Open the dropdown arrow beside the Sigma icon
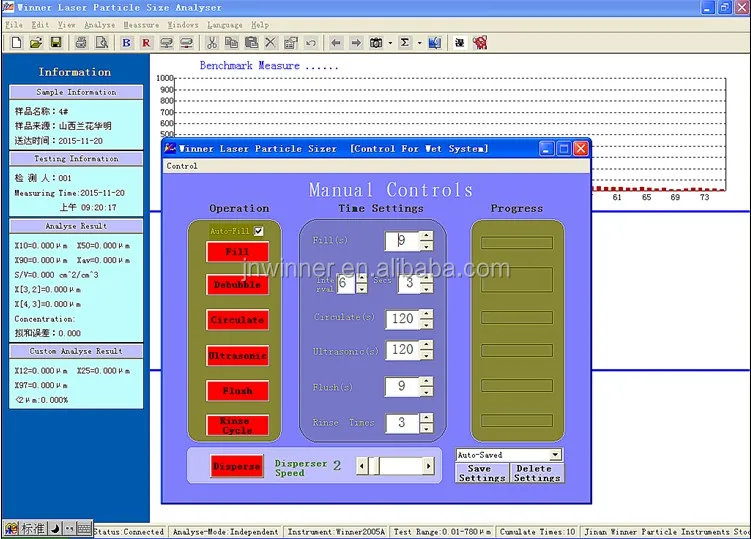This screenshot has width=751, height=539. tap(418, 43)
